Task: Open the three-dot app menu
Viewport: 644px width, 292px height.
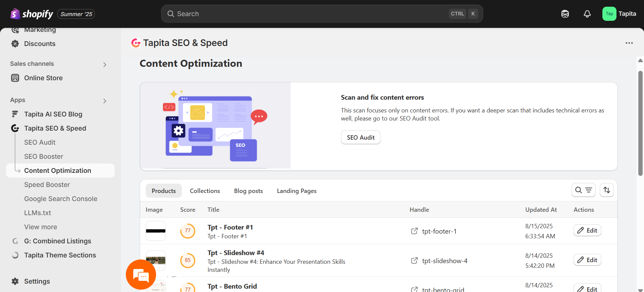Action: pyautogui.click(x=629, y=43)
